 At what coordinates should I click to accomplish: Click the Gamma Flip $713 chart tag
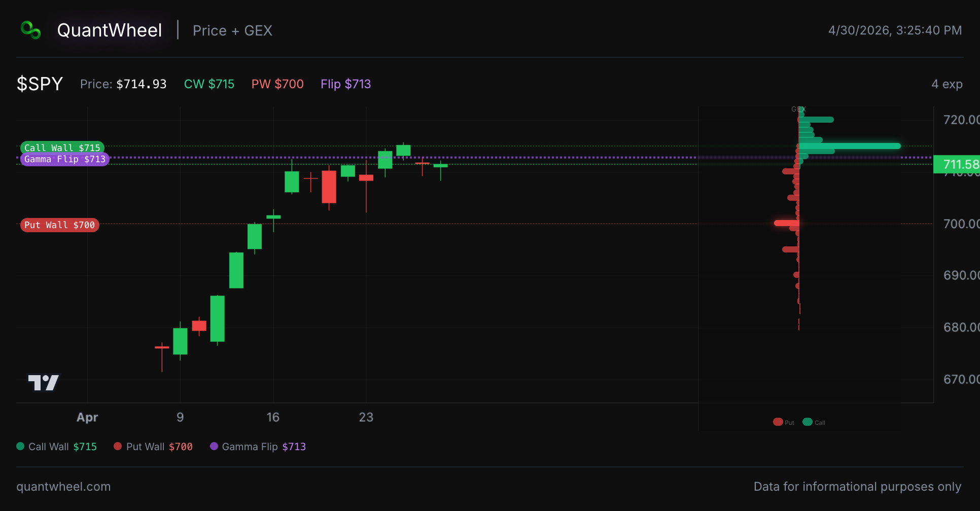[x=65, y=159]
